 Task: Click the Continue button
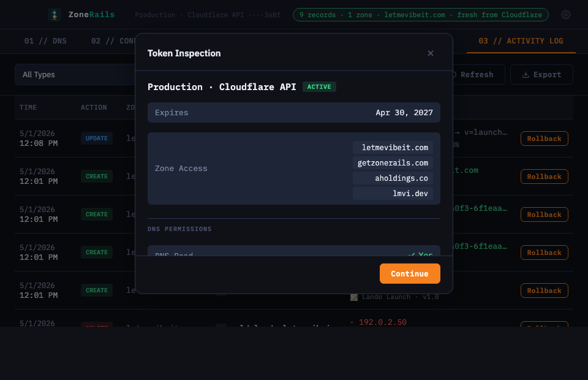point(410,273)
